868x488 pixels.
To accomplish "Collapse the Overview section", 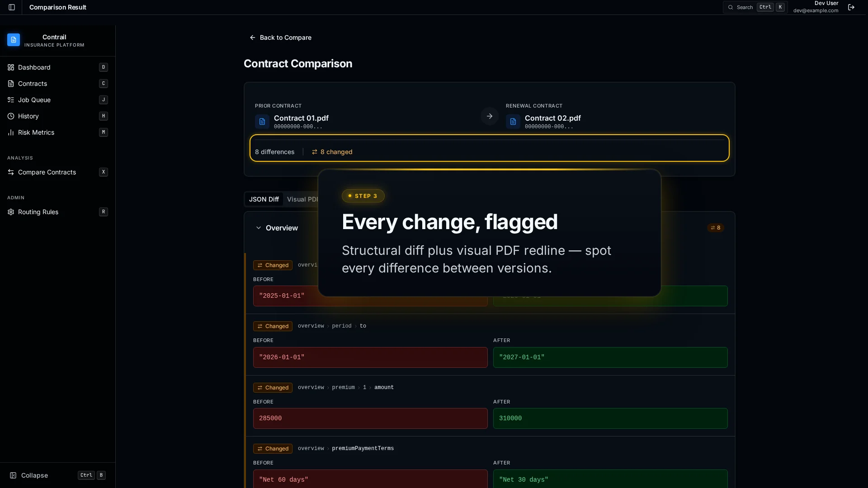I will point(258,228).
